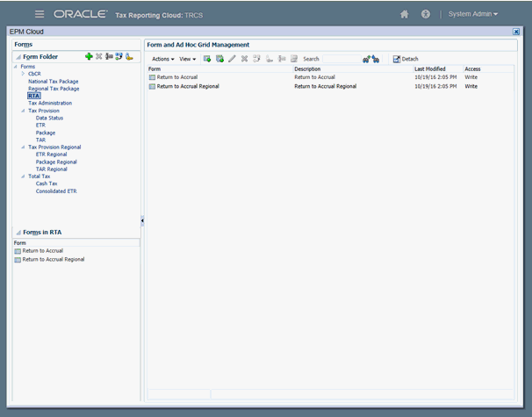Select the Total Tax folder
The height and width of the screenshot is (417, 532).
pos(39,176)
